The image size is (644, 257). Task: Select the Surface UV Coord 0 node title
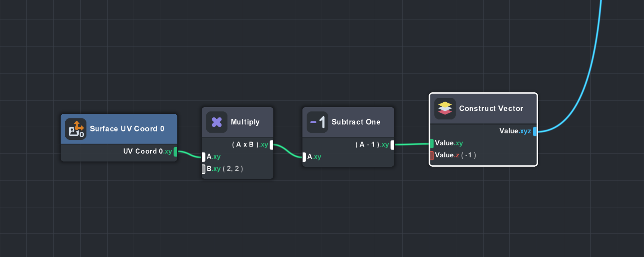pos(127,129)
